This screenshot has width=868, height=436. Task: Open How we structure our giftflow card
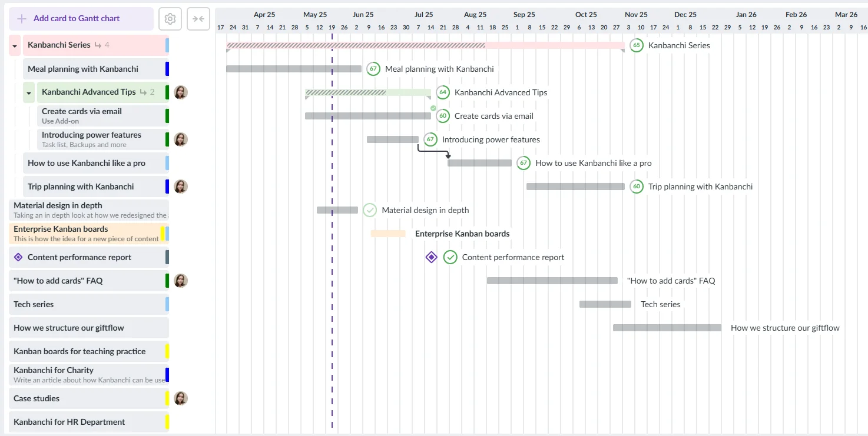pos(89,328)
